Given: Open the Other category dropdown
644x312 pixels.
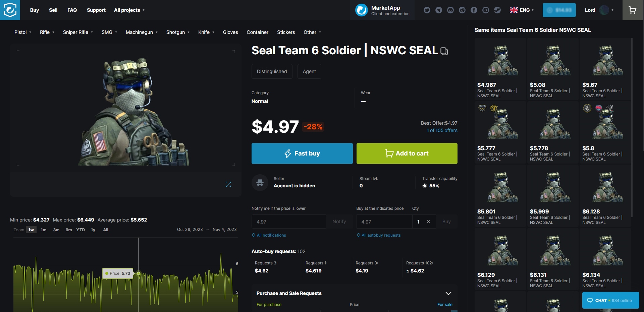Looking at the screenshot, I should point(312,32).
